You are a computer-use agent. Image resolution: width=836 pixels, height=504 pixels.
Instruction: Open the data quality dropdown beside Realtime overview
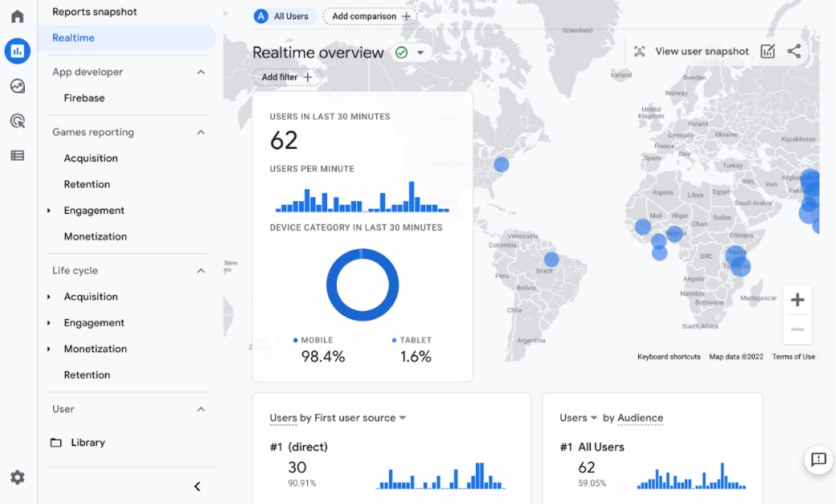(x=421, y=52)
